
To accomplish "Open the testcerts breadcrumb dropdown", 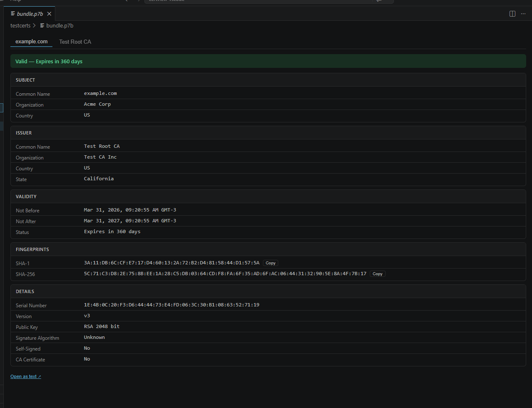I will pos(20,25).
